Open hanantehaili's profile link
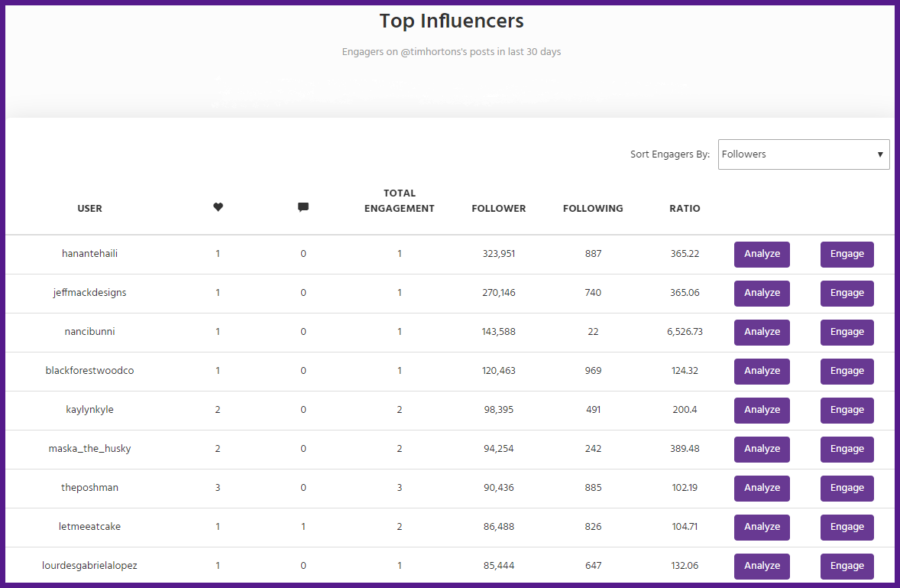The image size is (900, 588). [x=89, y=254]
